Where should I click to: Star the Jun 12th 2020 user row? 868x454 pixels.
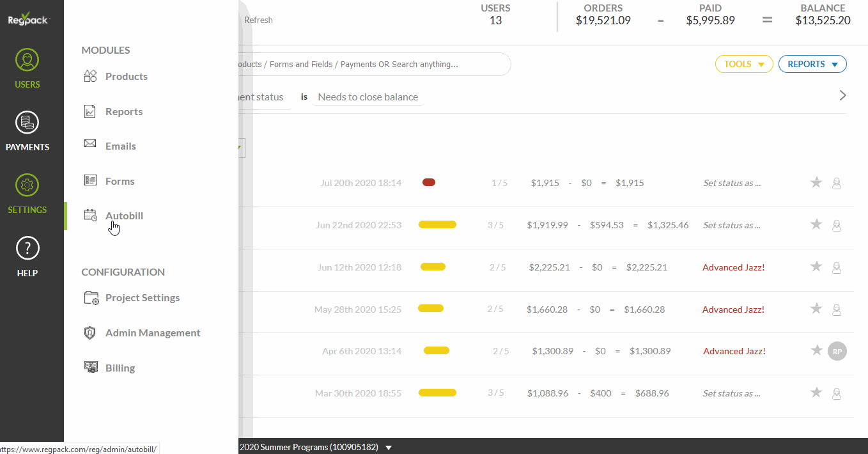coord(816,267)
